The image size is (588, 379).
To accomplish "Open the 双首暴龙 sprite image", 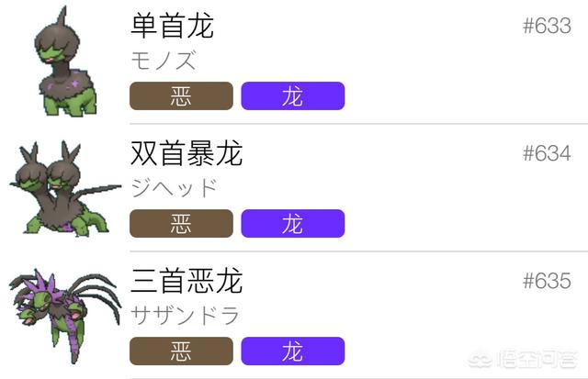I will click(x=65, y=188).
